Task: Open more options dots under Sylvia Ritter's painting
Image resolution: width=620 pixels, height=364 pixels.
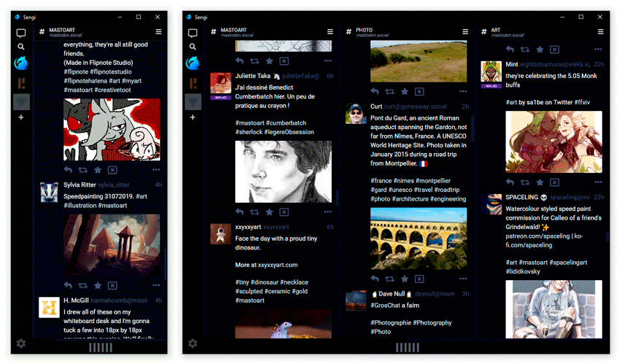Action: tap(156, 285)
